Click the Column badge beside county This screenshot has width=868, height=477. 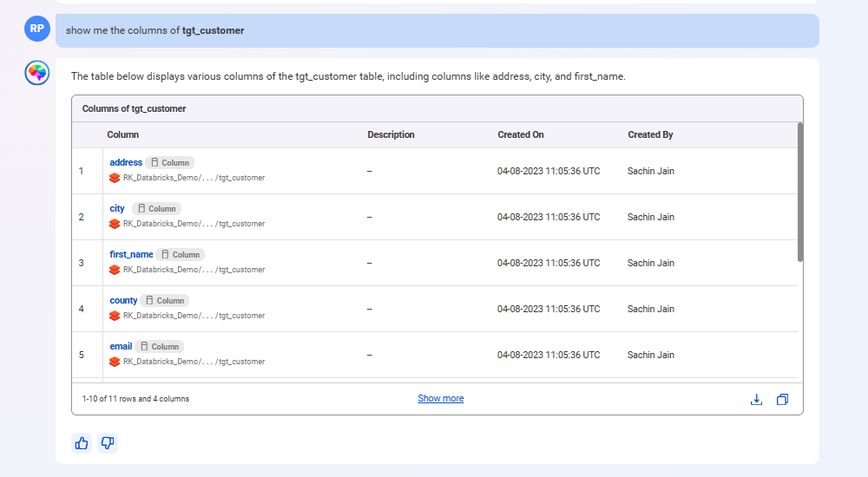tap(165, 300)
